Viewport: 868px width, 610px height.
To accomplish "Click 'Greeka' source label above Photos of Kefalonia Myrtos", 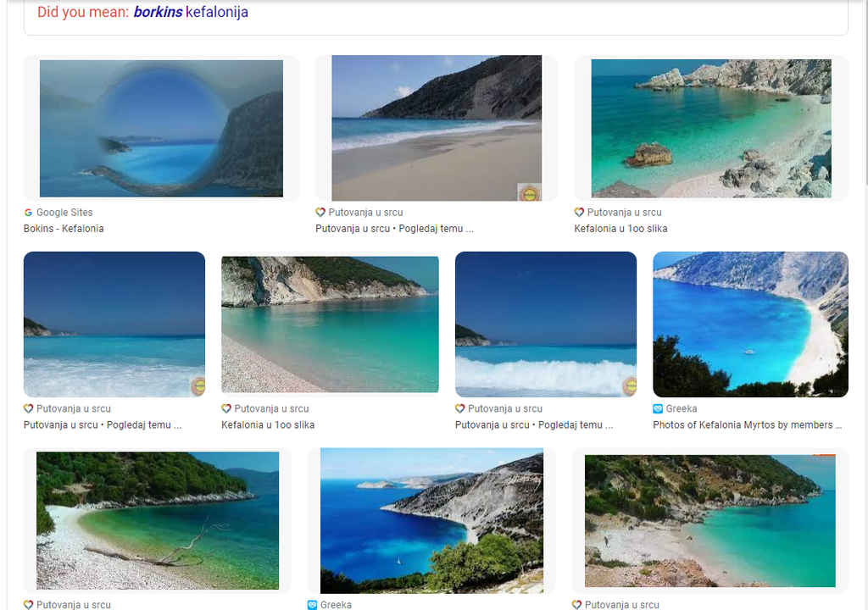I will tap(682, 409).
